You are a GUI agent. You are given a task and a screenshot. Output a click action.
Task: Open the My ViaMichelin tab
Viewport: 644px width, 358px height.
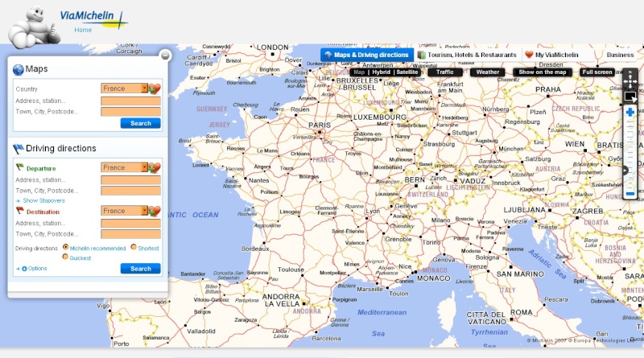(x=552, y=55)
